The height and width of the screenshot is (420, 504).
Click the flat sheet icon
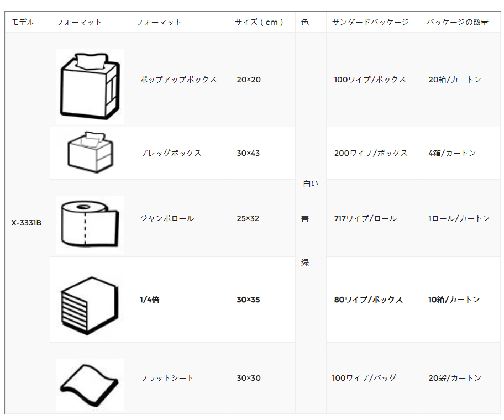[x=90, y=385]
